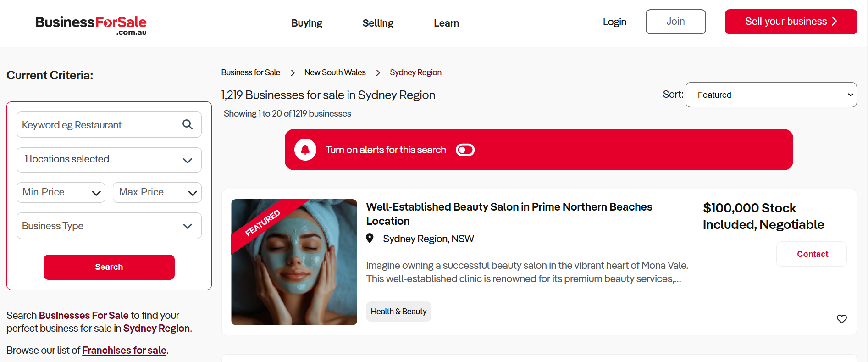The height and width of the screenshot is (362, 868).
Task: Click breadcrumb chevron after New South Wales
Action: [x=378, y=73]
